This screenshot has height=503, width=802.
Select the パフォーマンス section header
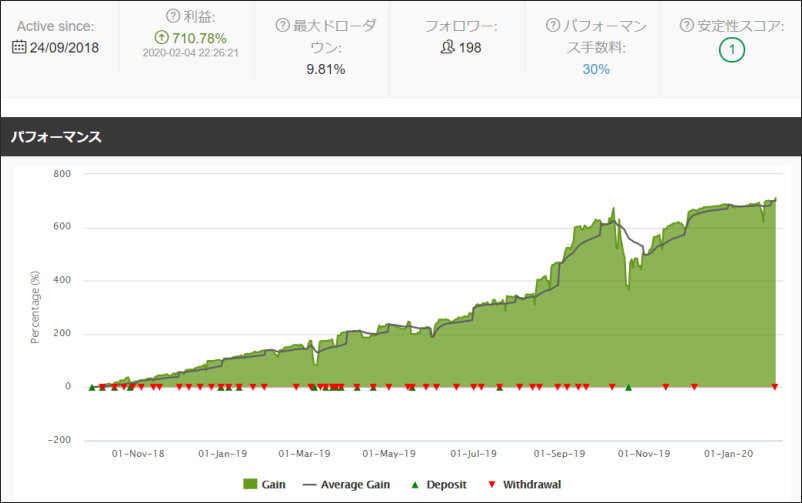(56, 136)
